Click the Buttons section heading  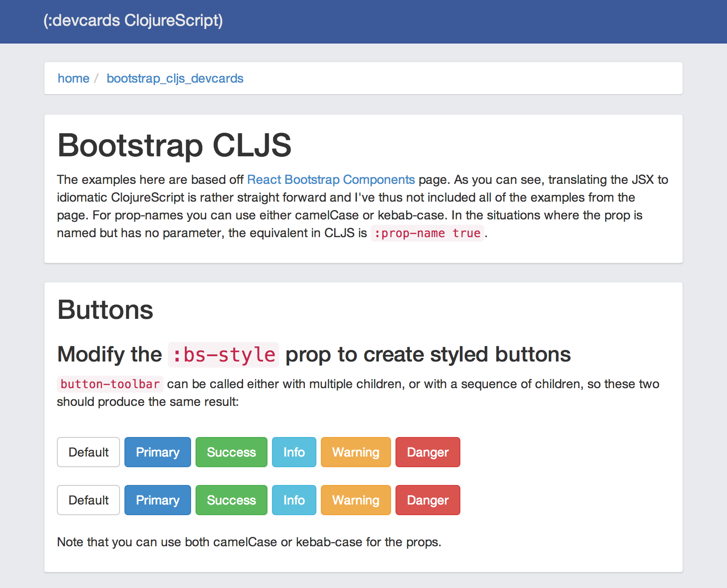click(x=105, y=310)
